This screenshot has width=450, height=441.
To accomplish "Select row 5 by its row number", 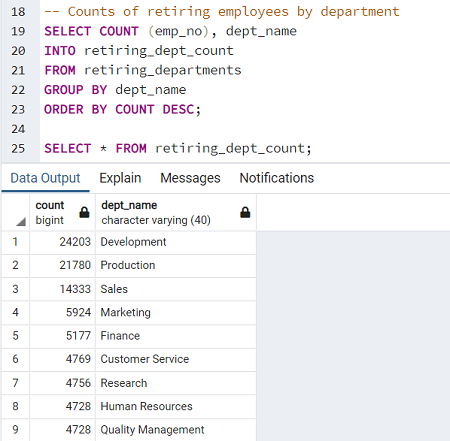I will pos(15,336).
